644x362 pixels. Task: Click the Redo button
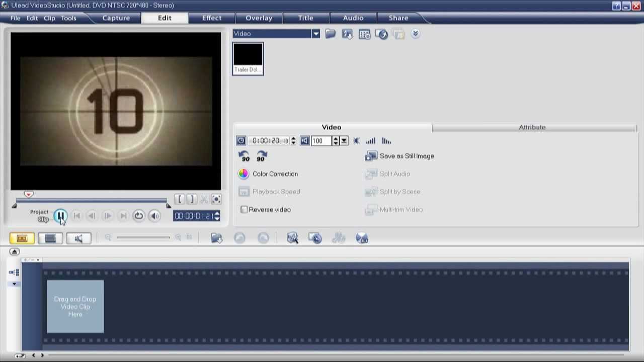coord(263,238)
